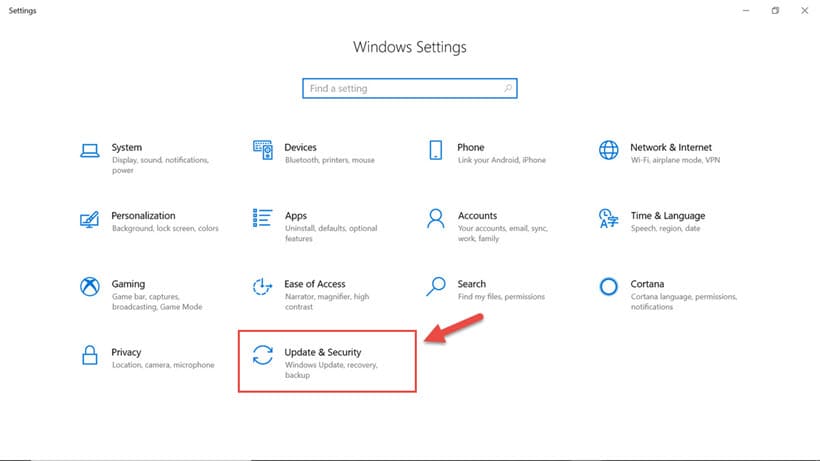Choose the Search category label
Image resolution: width=820 pixels, height=461 pixels.
(472, 284)
